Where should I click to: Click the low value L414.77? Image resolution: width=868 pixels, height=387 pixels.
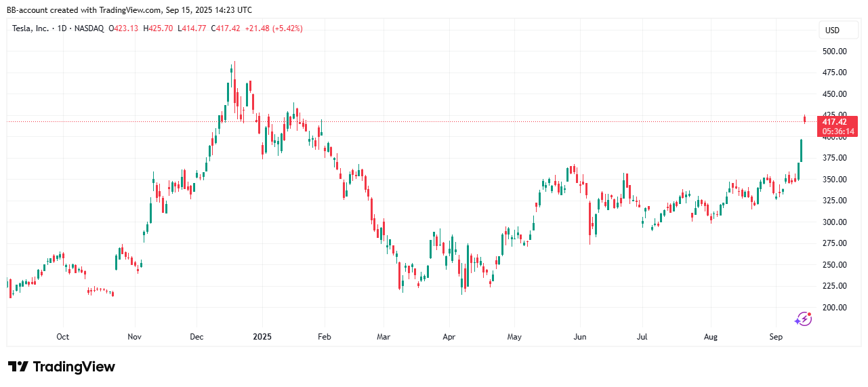click(x=192, y=28)
